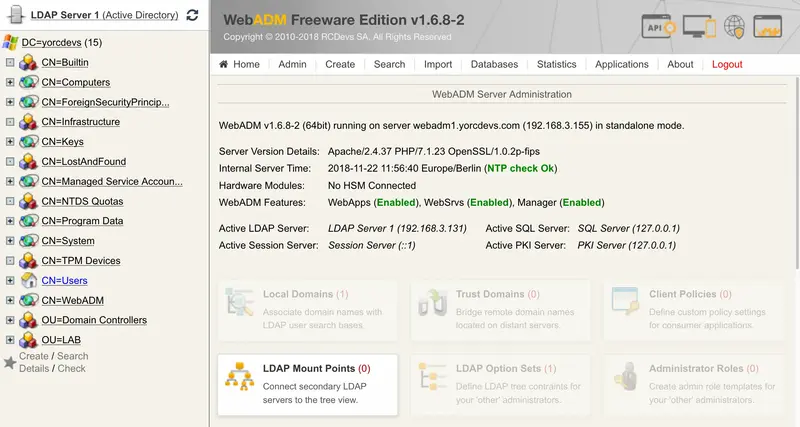Click the Check link below the tree
Viewport: 800px width, 427px height.
[71, 368]
